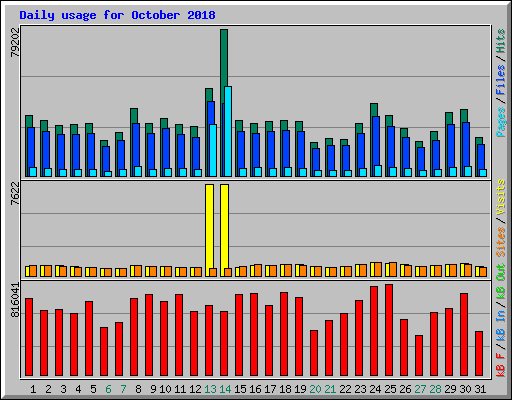
Task: Click the cyan pages bar for day 14
Action: coord(228,131)
